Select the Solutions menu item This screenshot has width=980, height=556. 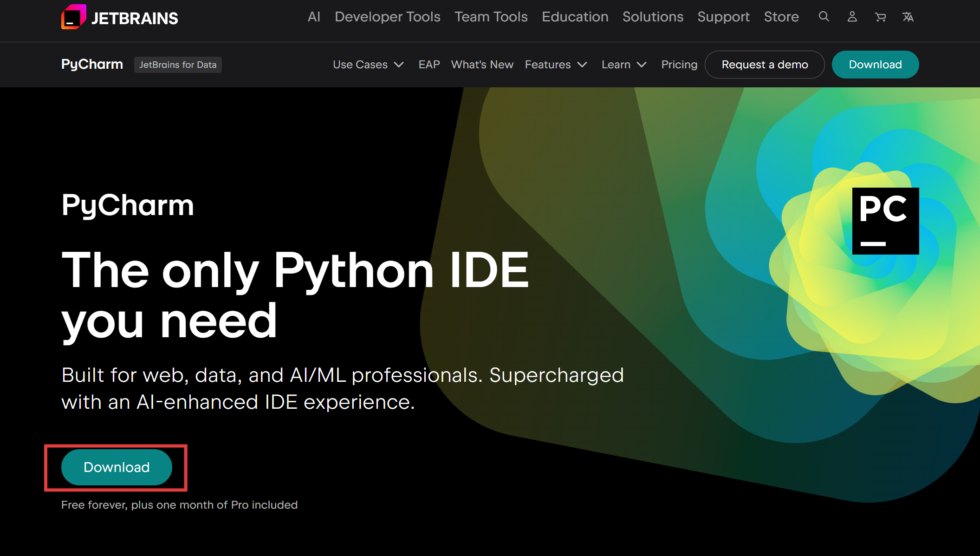click(x=653, y=17)
